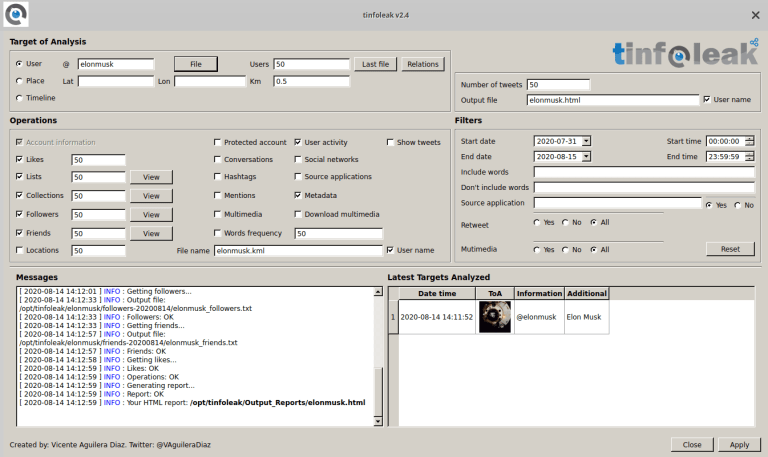Click the tinfoleak app icon in title bar
This screenshot has height=457, width=768.
(16, 14)
